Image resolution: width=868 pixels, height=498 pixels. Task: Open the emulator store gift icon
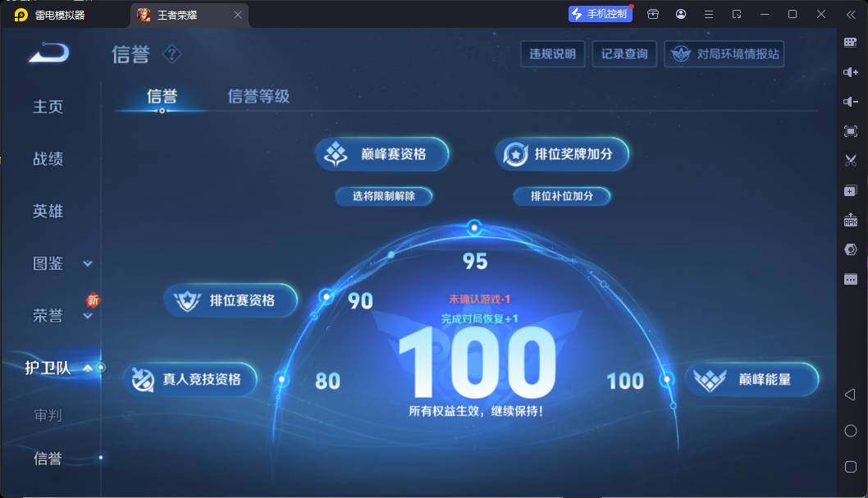pos(653,15)
